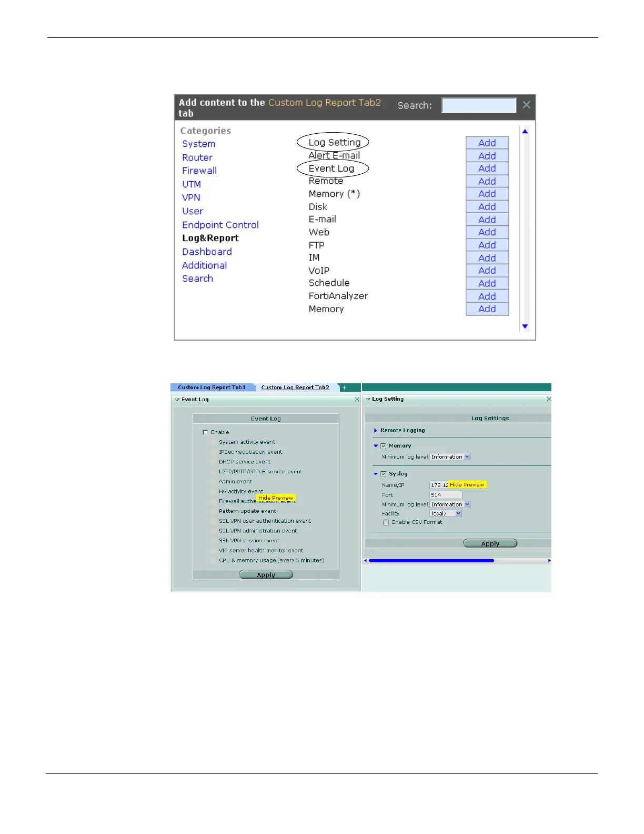Collapse the Event Log widget title triangle
Viewport: 644px width, 834px height.
177,400
